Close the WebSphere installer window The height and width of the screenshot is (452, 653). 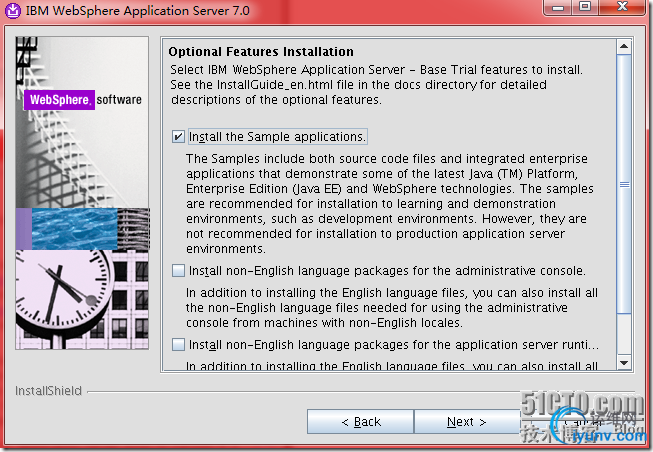point(622,7)
